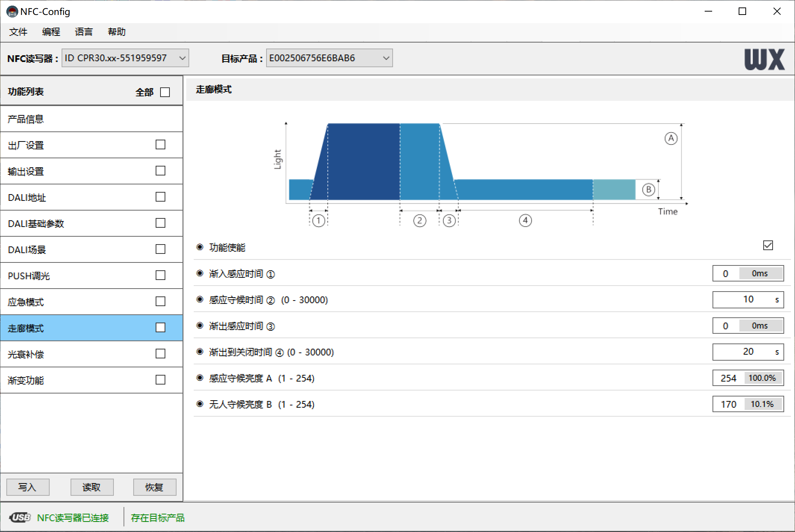795x532 pixels.
Task: Check the 出厂设置 checkbox
Action: click(x=160, y=144)
